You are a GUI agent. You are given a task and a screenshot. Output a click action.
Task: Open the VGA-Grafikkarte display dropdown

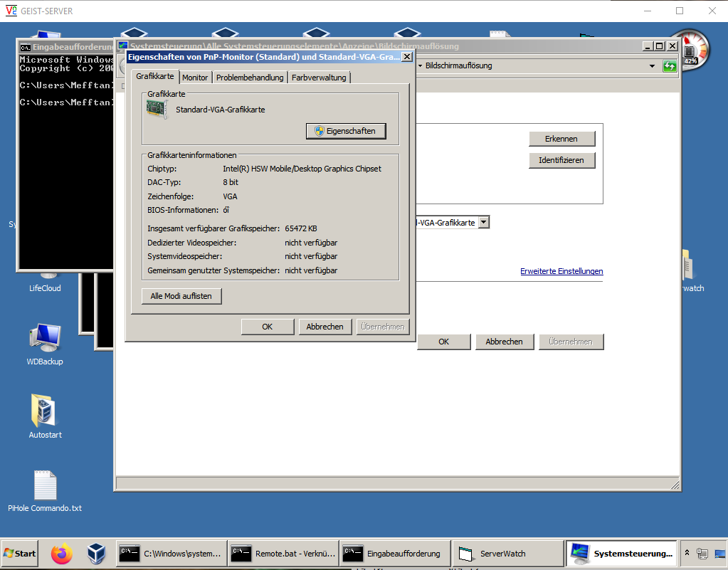[x=484, y=223]
